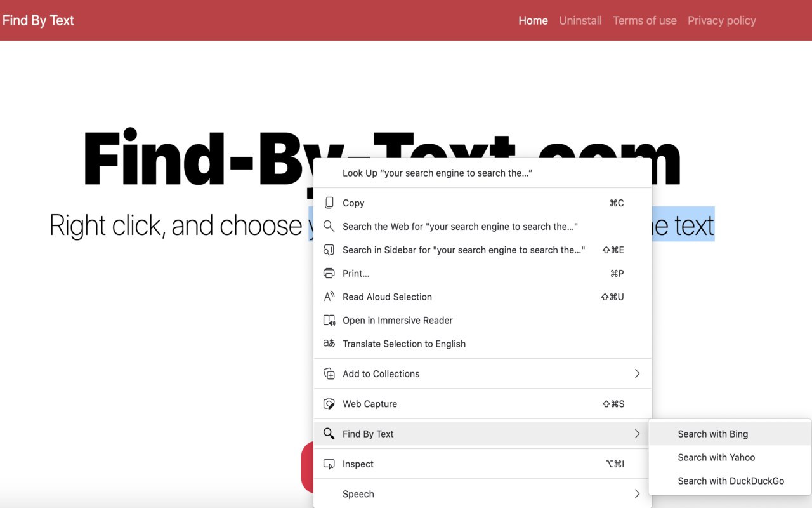Screen dimensions: 812x508
Task: Expand the Speech submenu arrow
Action: coord(637,494)
